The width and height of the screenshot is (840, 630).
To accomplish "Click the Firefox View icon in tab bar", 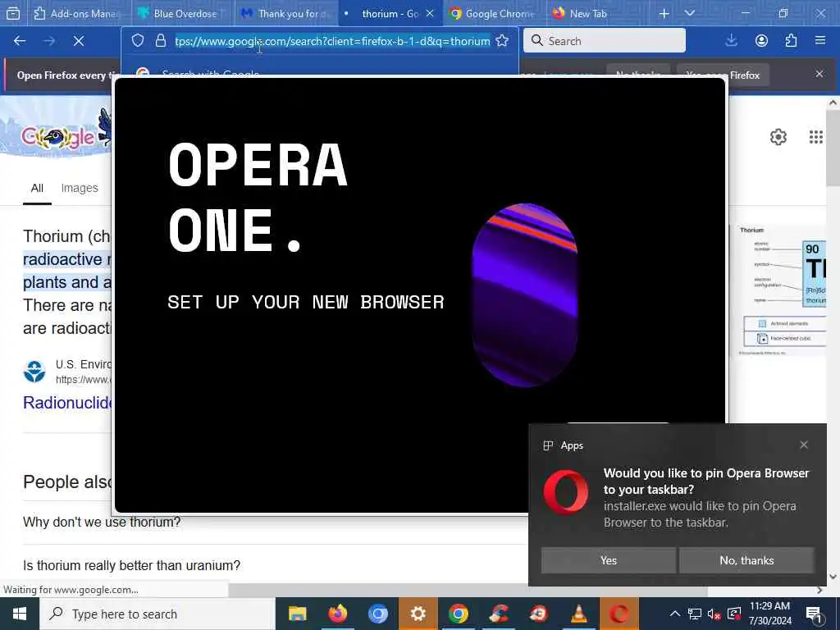I will pyautogui.click(x=13, y=13).
